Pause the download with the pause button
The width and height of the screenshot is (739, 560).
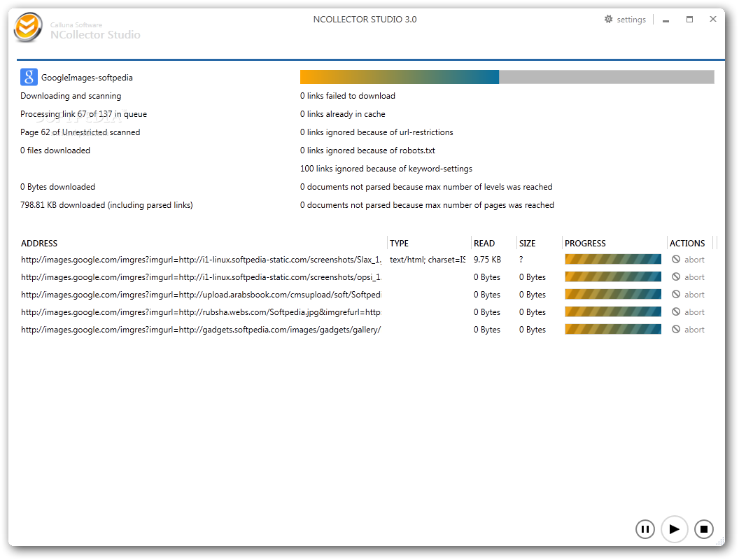pos(645,529)
